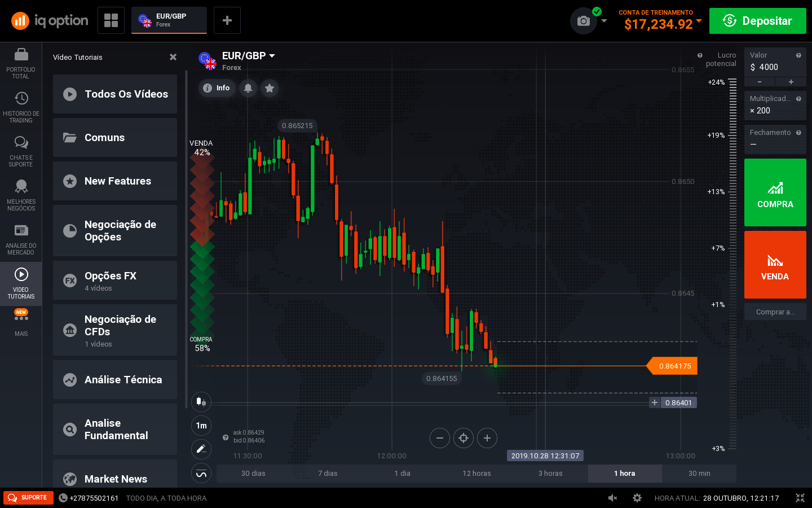This screenshot has width=812, height=508.
Task: Select the 30 dias timeframe
Action: 253,474
